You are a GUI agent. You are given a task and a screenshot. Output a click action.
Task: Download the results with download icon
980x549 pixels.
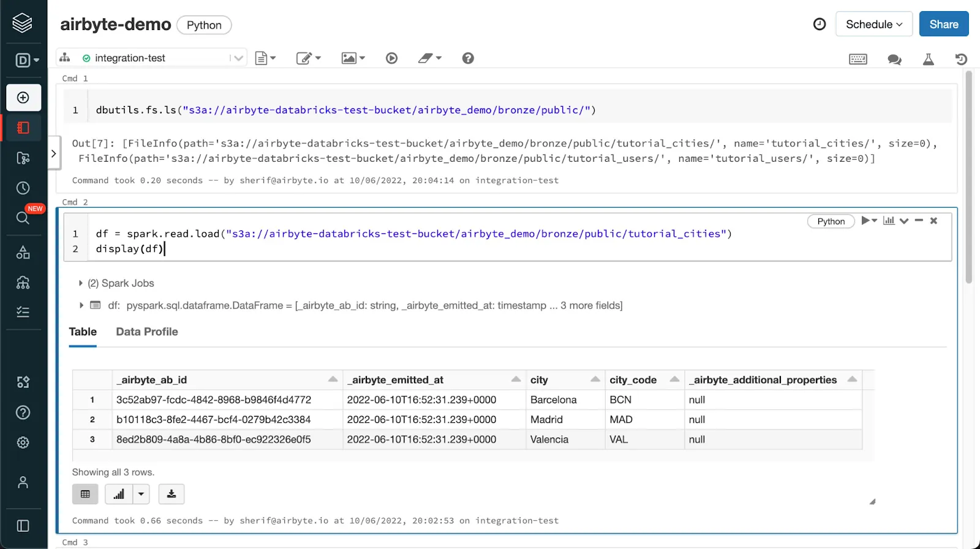point(171,494)
